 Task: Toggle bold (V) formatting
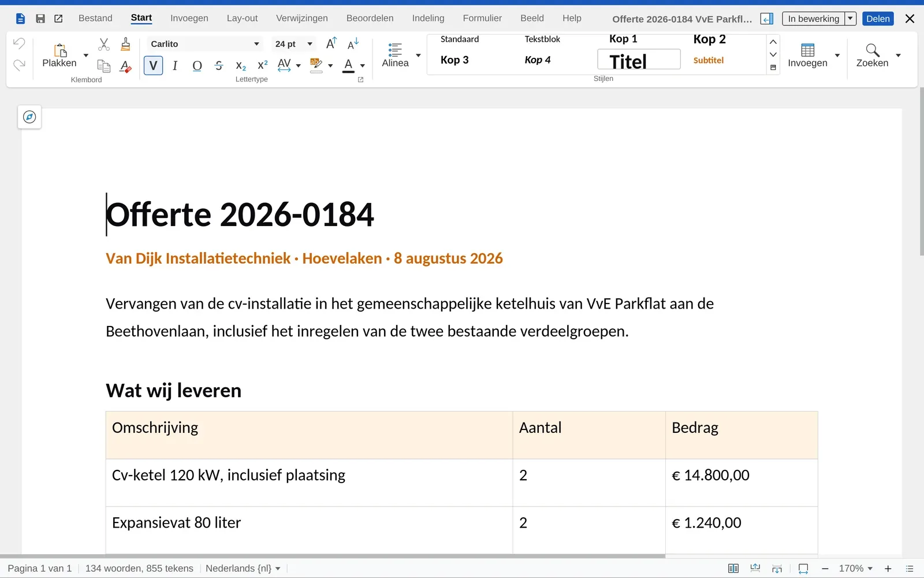pos(153,65)
